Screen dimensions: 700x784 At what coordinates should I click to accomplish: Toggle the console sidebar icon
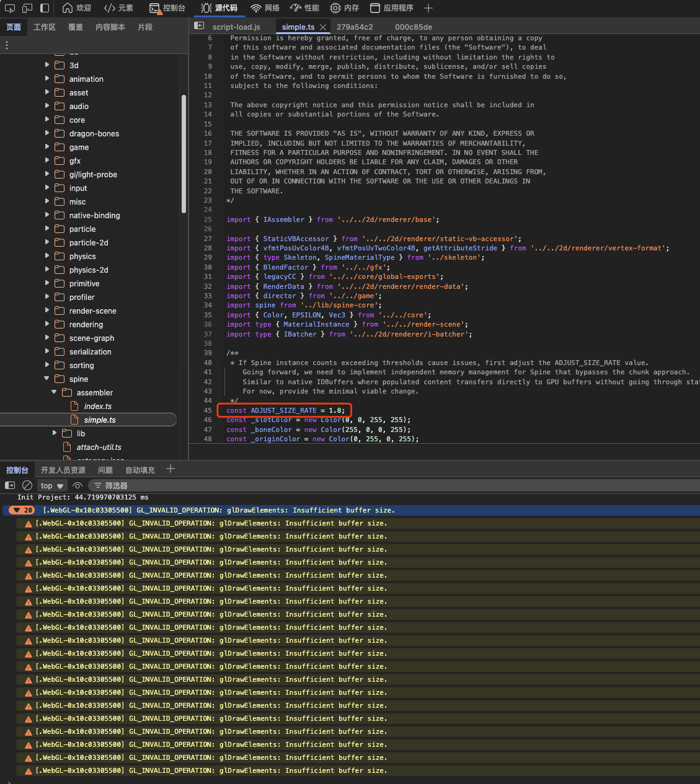coord(10,485)
